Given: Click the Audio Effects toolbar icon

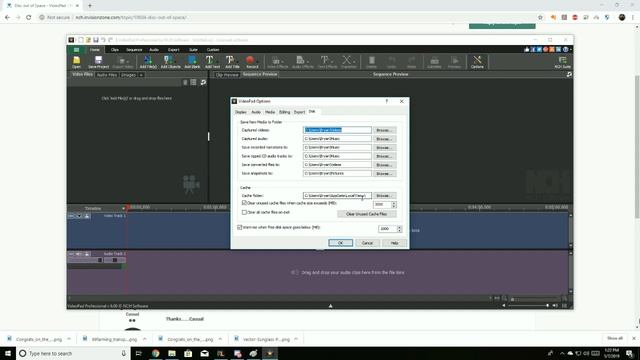Looking at the screenshot, I should pos(302,62).
